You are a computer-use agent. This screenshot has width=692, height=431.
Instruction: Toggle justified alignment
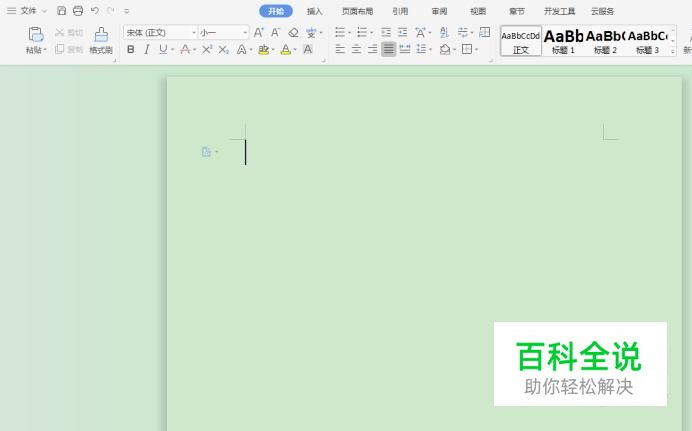[388, 49]
